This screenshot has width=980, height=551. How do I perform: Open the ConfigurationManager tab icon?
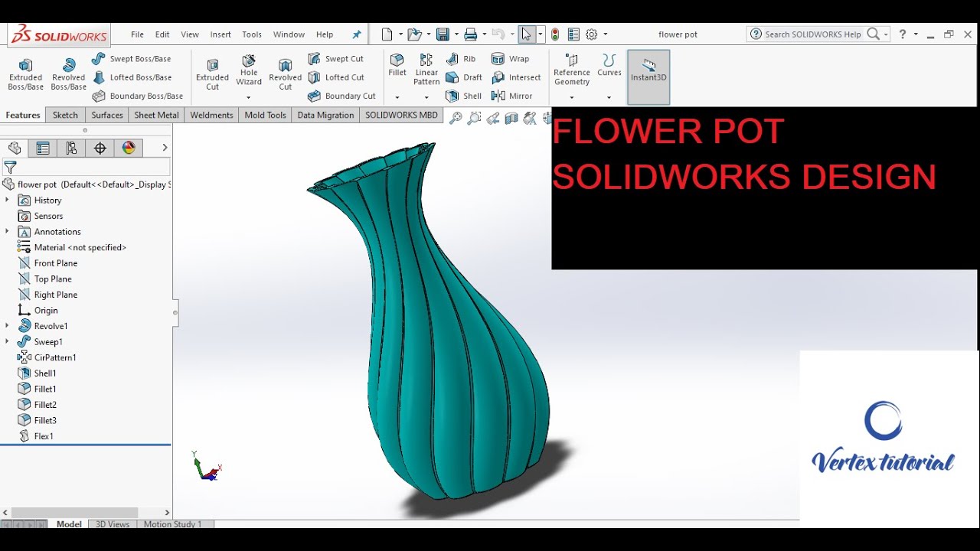(x=71, y=148)
